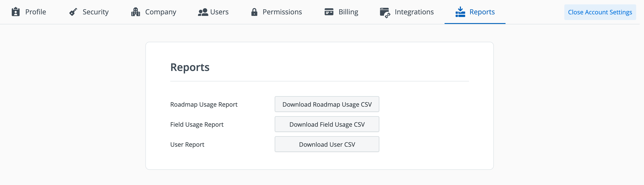Click the Security key icon

click(73, 12)
